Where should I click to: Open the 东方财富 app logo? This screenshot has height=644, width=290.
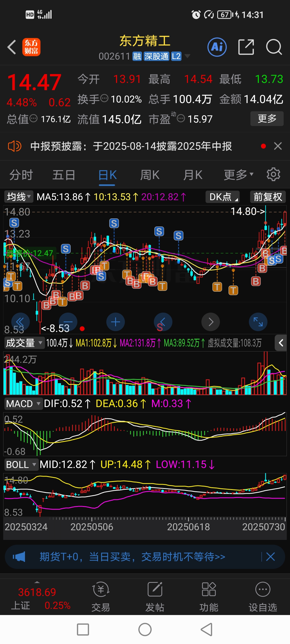click(31, 47)
